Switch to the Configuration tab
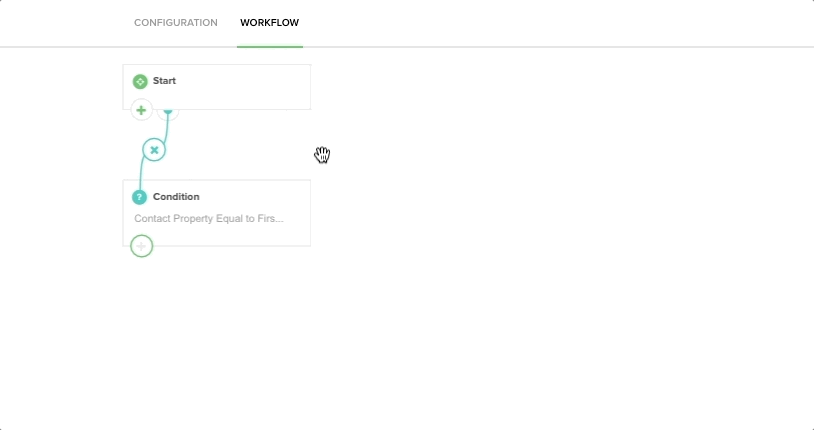Screen dimensions: 814x430 (176, 23)
